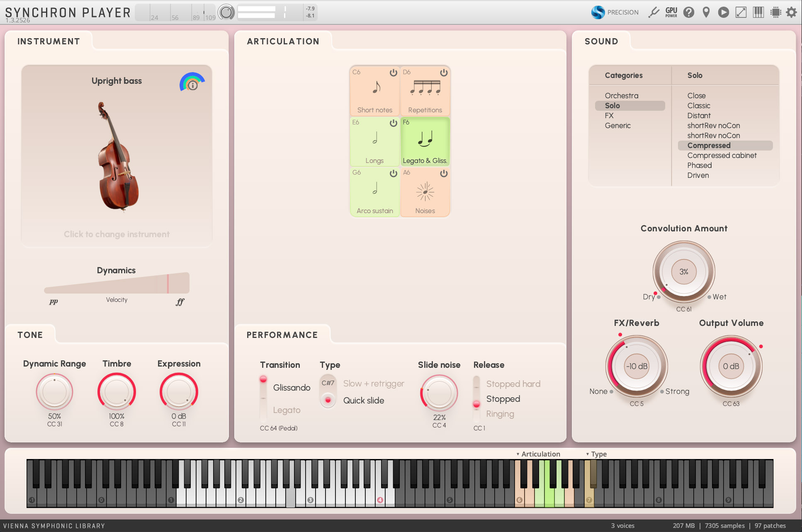Set release to Ringing

point(500,414)
